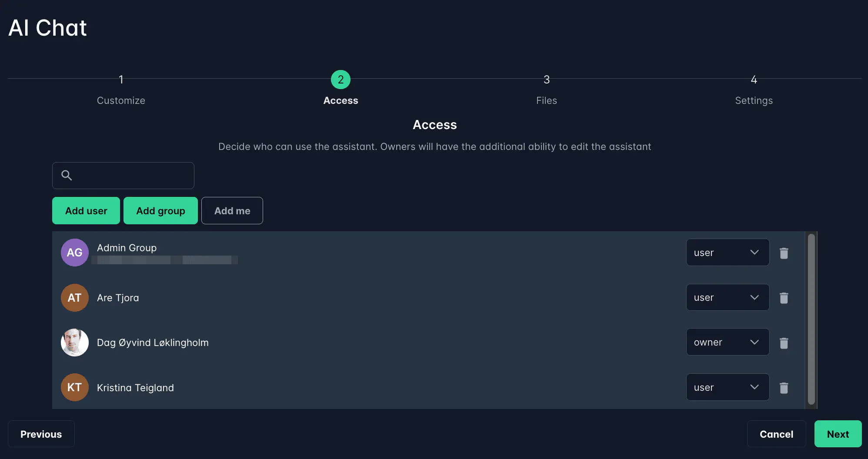The height and width of the screenshot is (459, 868).
Task: Change Dag Øyvind Løklingholm's owner role dropdown
Action: click(728, 342)
